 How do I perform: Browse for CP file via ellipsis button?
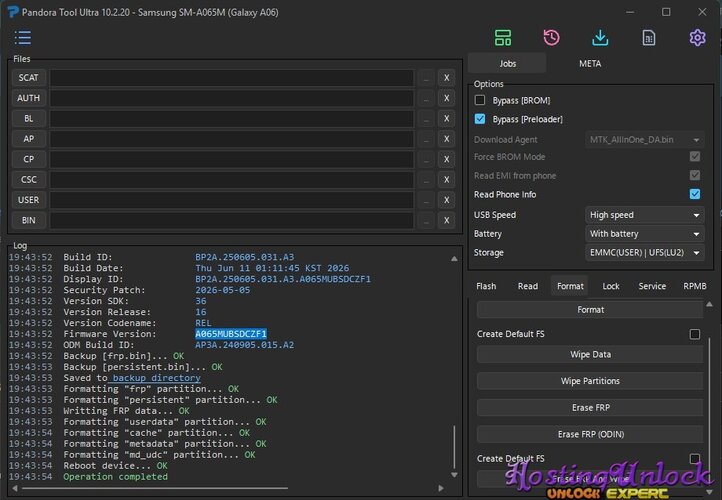tap(426, 159)
